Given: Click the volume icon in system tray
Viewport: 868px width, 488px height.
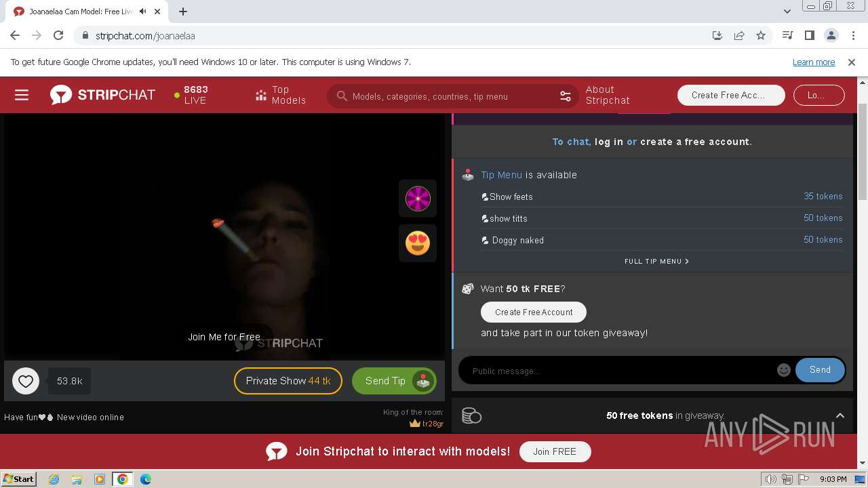Looking at the screenshot, I should [x=771, y=479].
